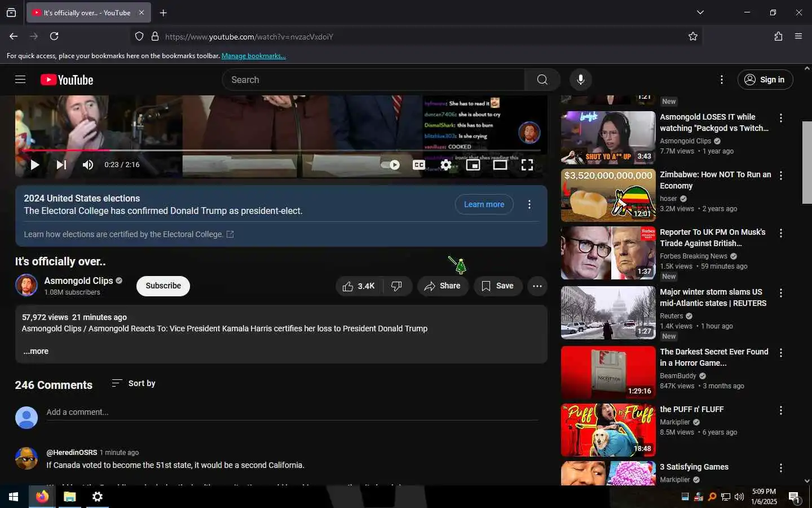Reload the page in Firefox
The height and width of the screenshot is (508, 812).
click(54, 36)
